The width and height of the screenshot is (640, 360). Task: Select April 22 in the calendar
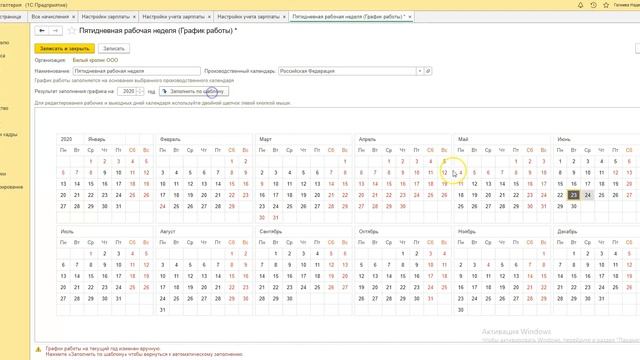(389, 195)
